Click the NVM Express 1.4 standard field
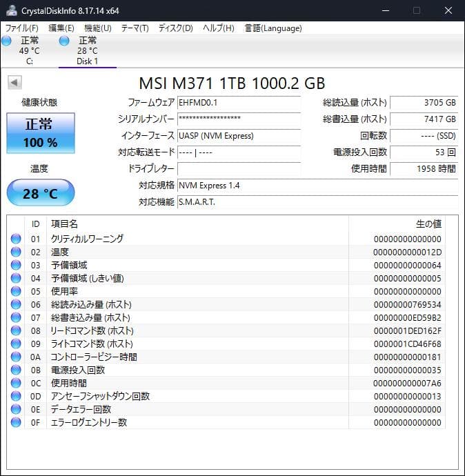 coord(318,185)
